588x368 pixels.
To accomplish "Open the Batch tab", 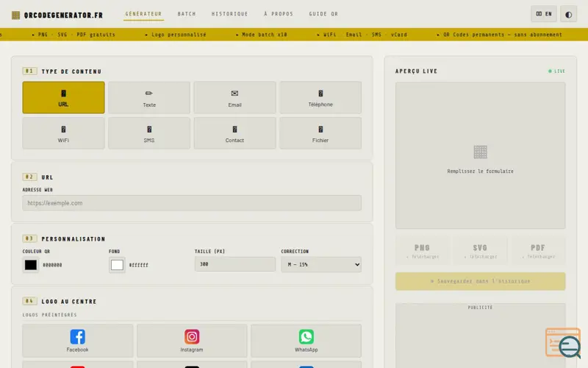I will (187, 14).
